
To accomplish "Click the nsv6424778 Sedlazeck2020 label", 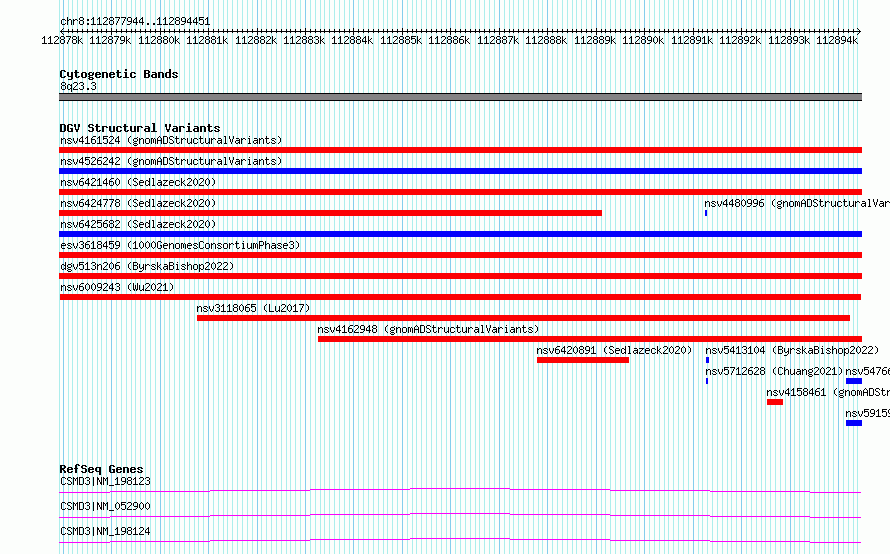I will point(138,203).
